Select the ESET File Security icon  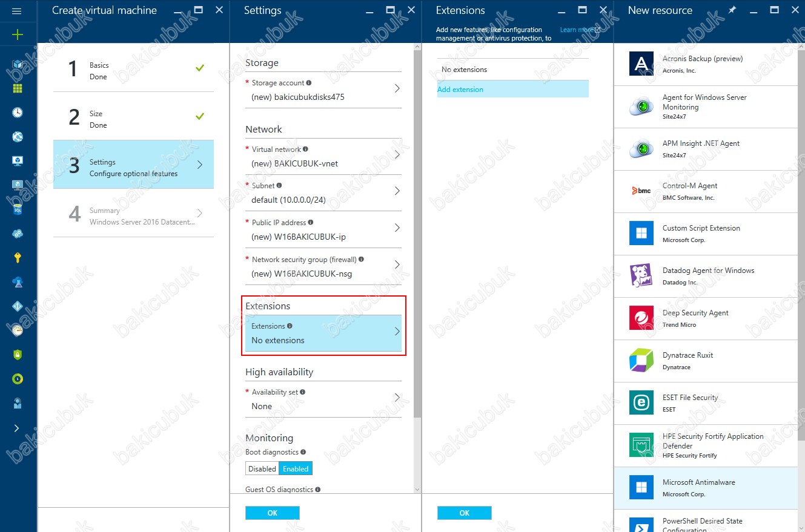pyautogui.click(x=641, y=403)
